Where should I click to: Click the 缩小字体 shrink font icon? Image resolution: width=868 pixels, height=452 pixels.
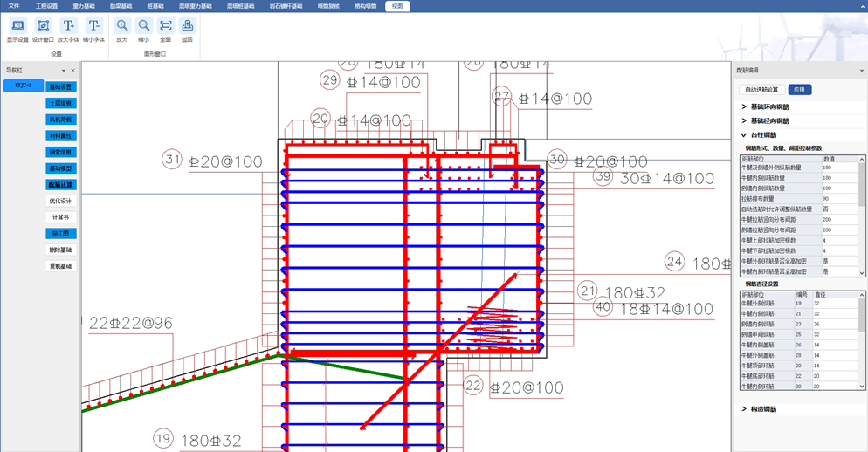pos(93,26)
